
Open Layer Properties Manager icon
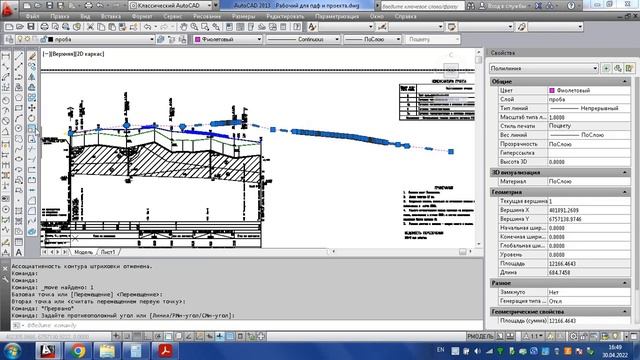(x=9, y=39)
